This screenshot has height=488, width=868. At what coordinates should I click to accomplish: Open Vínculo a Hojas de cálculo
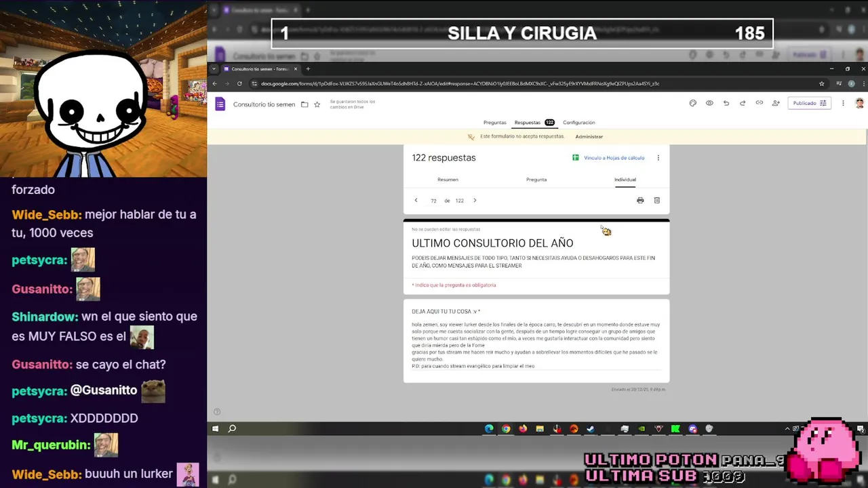coord(608,158)
